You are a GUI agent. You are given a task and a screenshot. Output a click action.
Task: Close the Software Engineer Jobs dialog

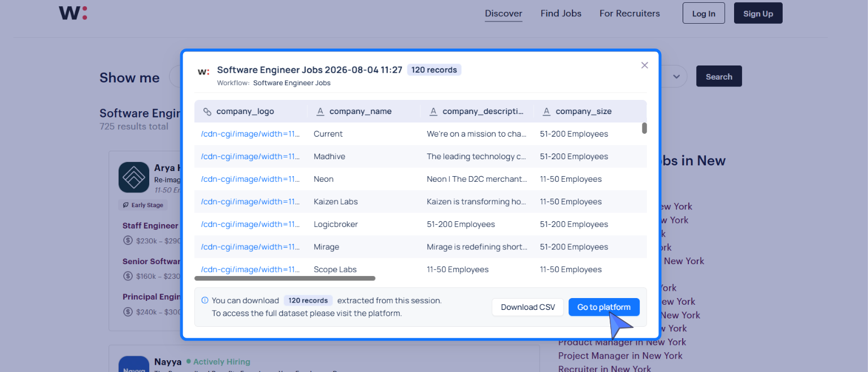click(644, 65)
